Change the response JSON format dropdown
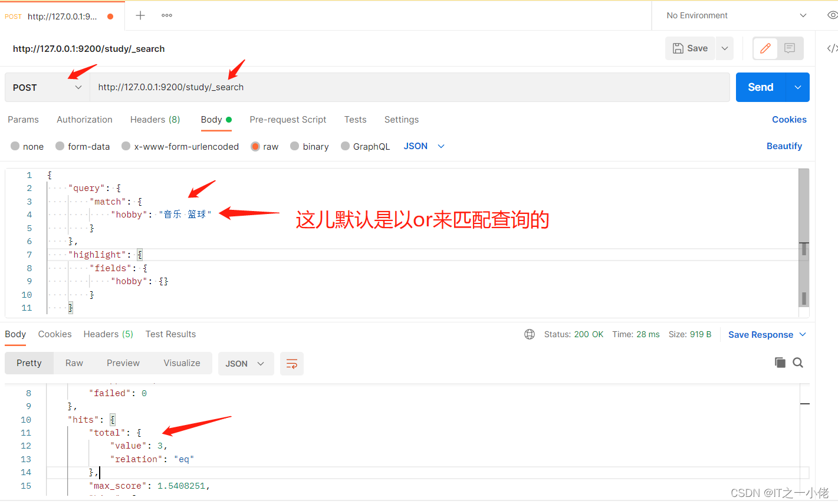The height and width of the screenshot is (504, 838). (x=246, y=364)
